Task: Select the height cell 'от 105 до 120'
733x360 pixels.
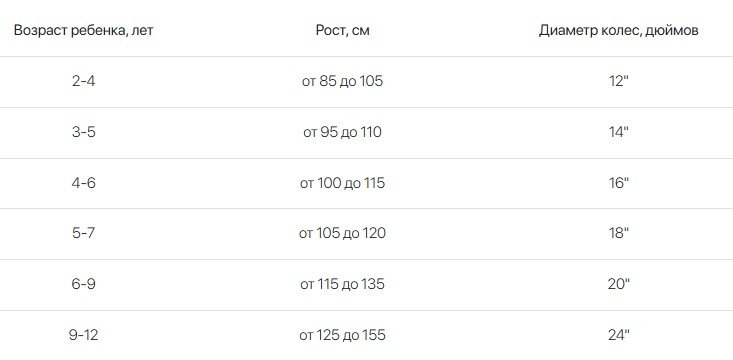Action: coord(342,233)
